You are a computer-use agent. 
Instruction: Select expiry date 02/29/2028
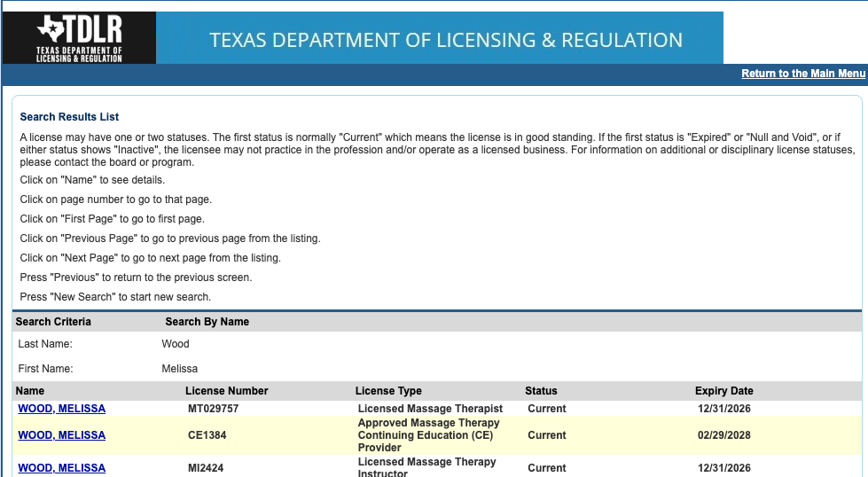coord(724,435)
